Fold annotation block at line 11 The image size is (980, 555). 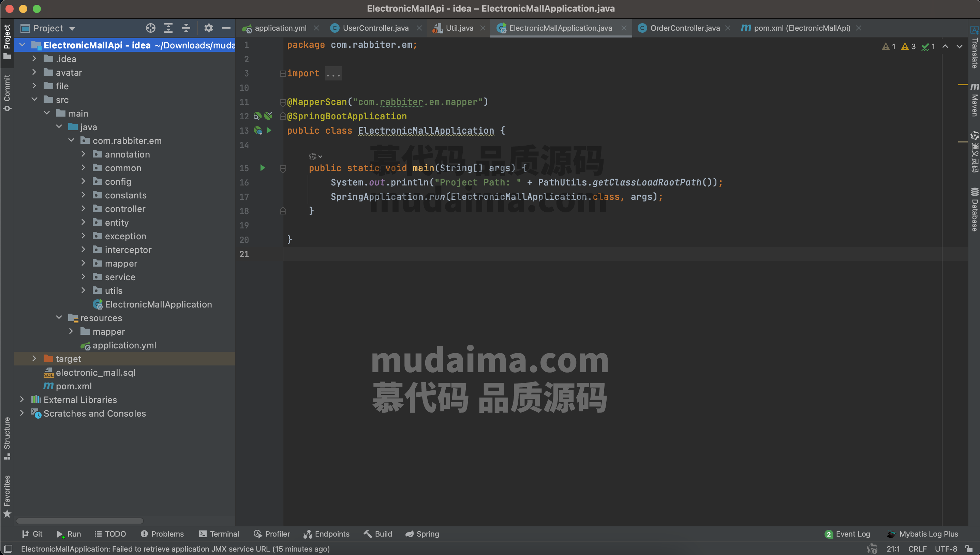[x=283, y=102]
